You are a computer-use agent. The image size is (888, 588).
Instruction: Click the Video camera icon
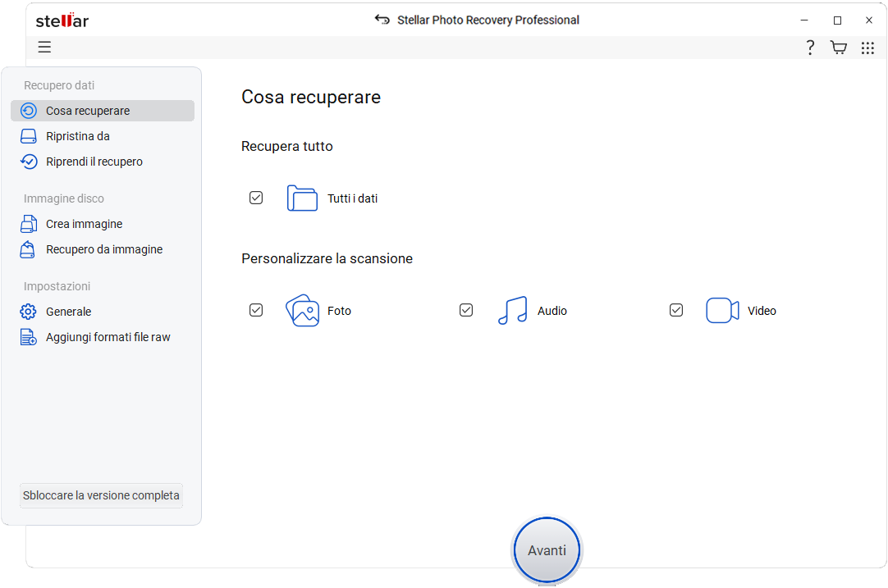(723, 310)
